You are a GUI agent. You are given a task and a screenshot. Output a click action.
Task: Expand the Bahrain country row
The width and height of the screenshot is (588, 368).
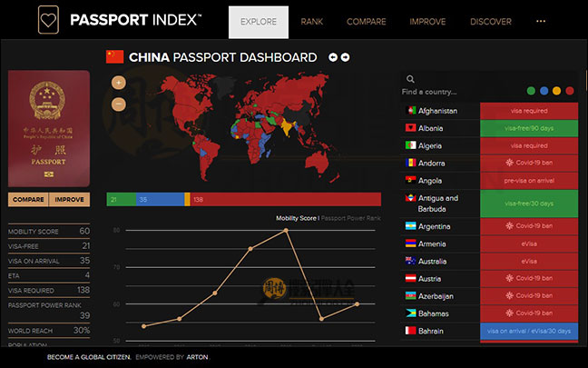pos(490,331)
